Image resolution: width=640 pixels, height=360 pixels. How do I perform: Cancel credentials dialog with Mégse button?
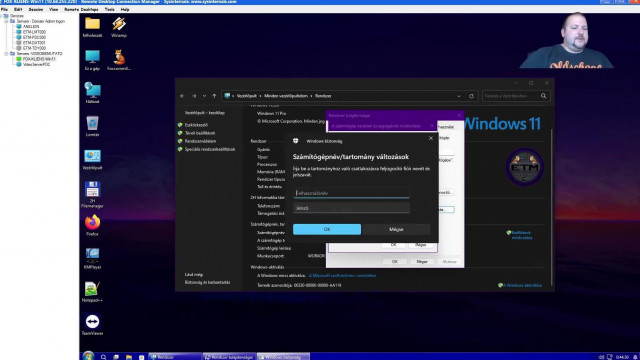click(x=396, y=229)
